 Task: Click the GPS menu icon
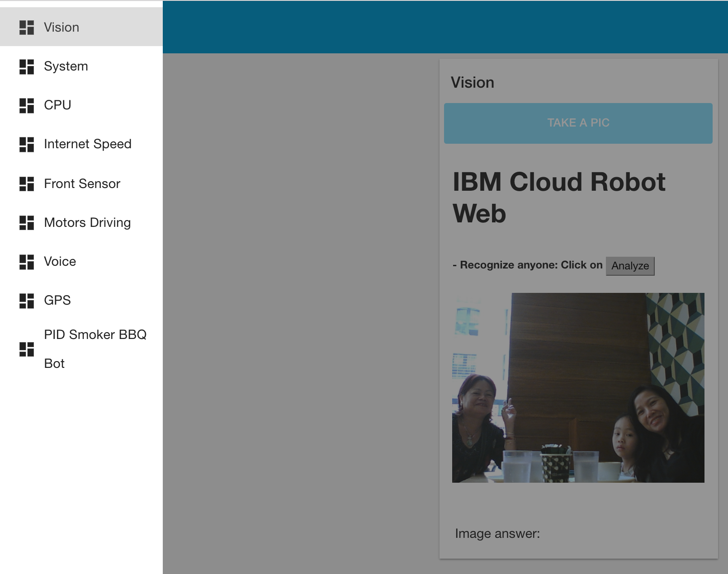[x=27, y=300]
